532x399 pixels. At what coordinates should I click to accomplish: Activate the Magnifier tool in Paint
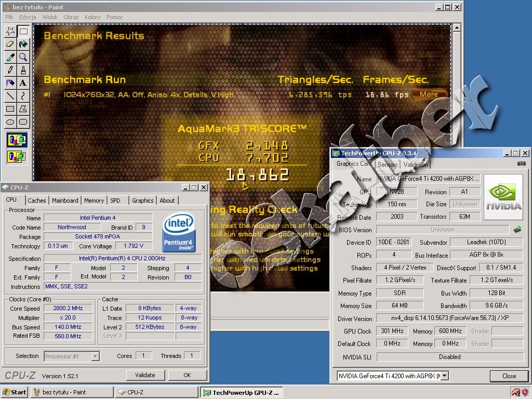click(23, 57)
